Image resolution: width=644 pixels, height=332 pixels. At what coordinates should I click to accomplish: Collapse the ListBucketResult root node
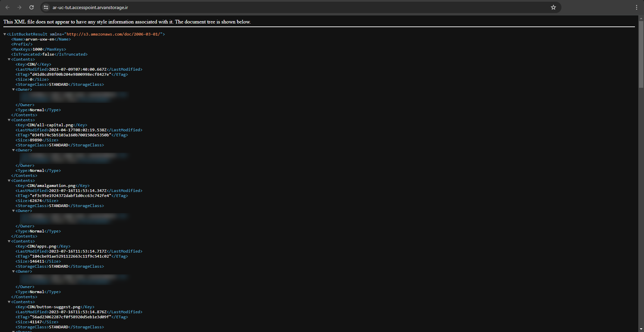click(5, 34)
